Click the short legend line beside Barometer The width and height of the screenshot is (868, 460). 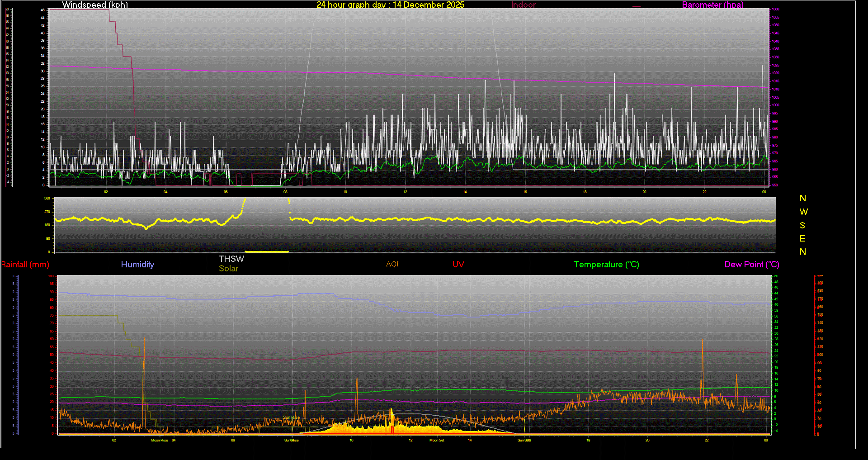coord(637,6)
